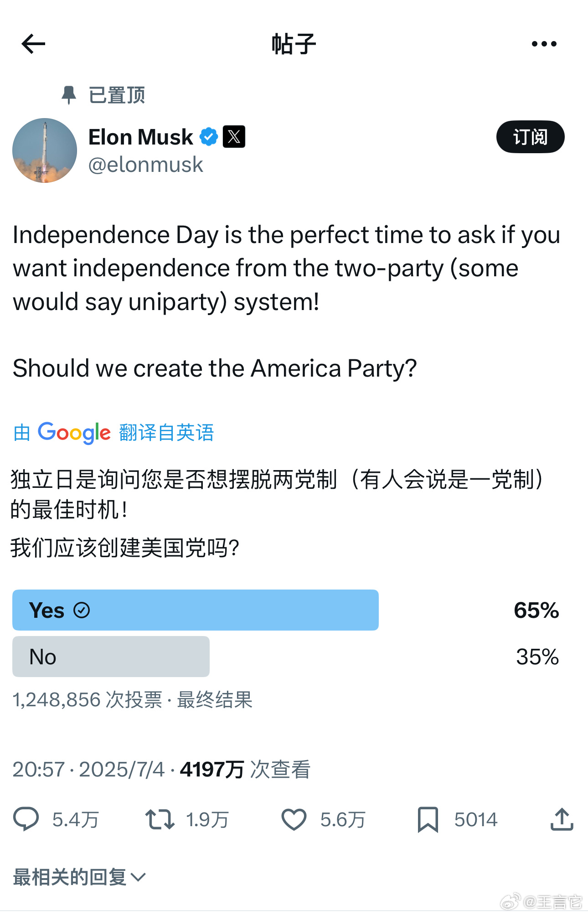Expand the 最相关的回复 sort dropdown
This screenshot has width=588, height=916.
[x=79, y=877]
